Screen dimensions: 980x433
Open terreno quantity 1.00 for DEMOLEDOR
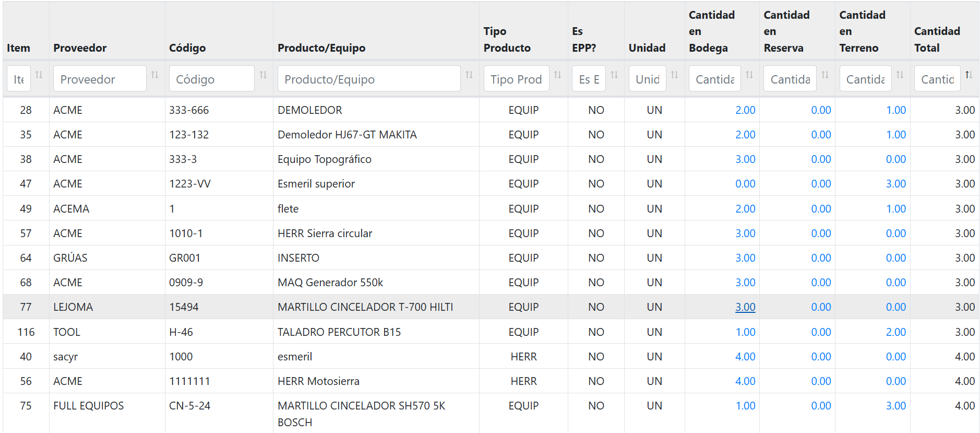[x=896, y=110]
